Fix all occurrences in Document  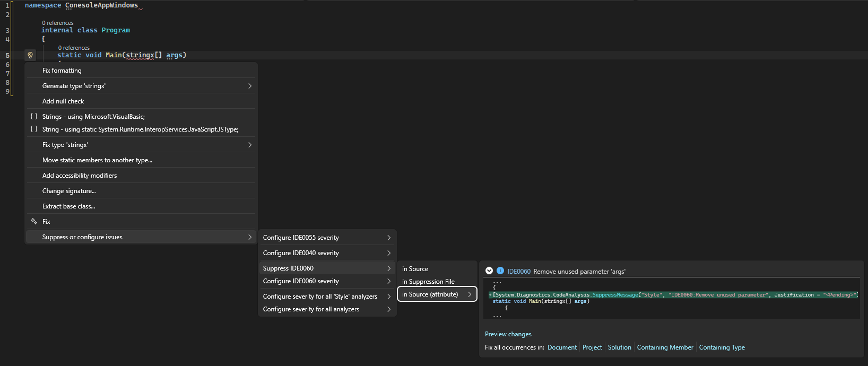pos(562,347)
